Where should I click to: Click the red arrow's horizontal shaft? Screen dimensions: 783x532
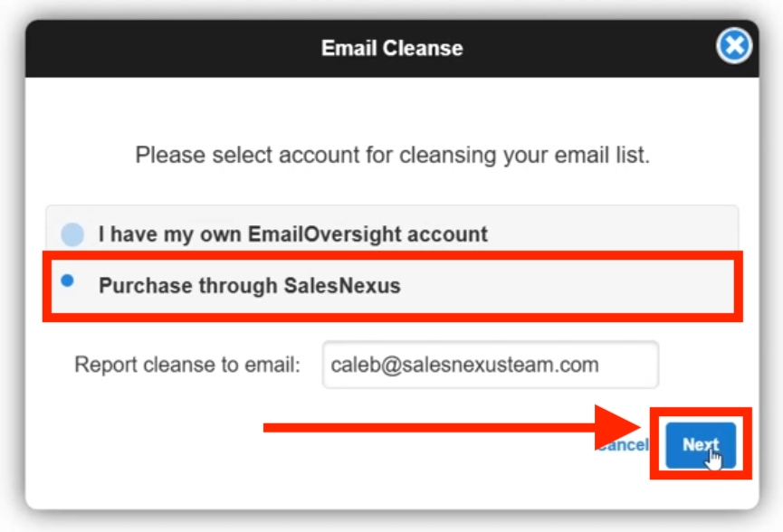pyautogui.click(x=428, y=428)
